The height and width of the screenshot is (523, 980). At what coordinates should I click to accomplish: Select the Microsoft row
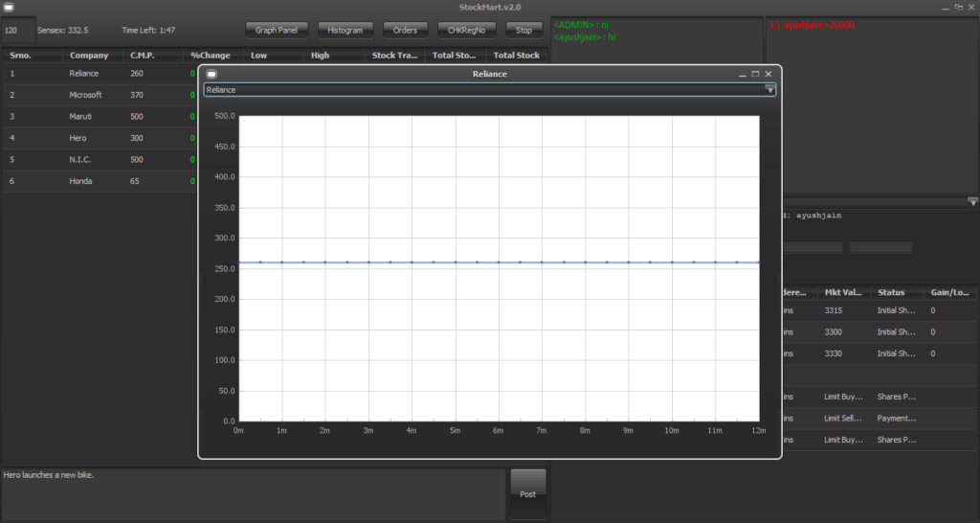[x=100, y=95]
